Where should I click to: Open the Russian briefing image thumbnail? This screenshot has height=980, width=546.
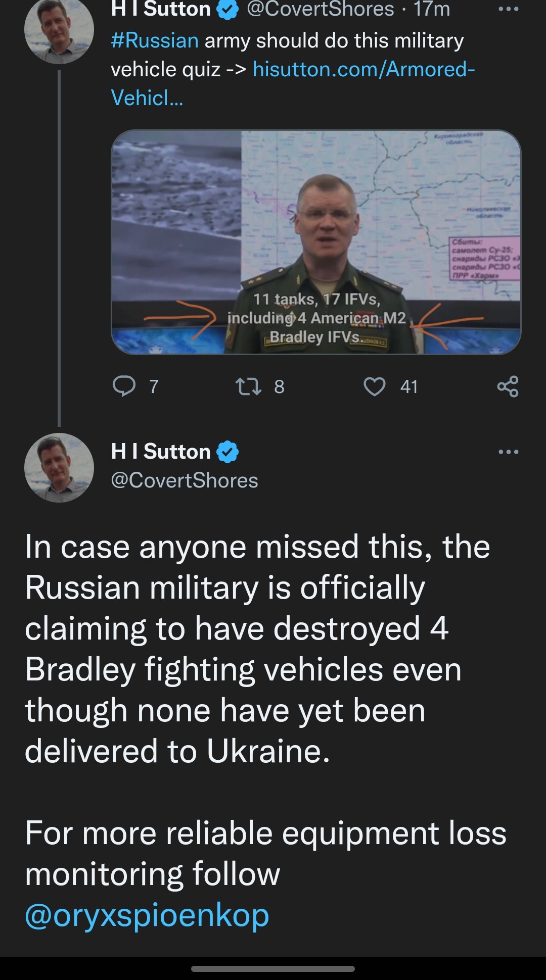(x=316, y=242)
